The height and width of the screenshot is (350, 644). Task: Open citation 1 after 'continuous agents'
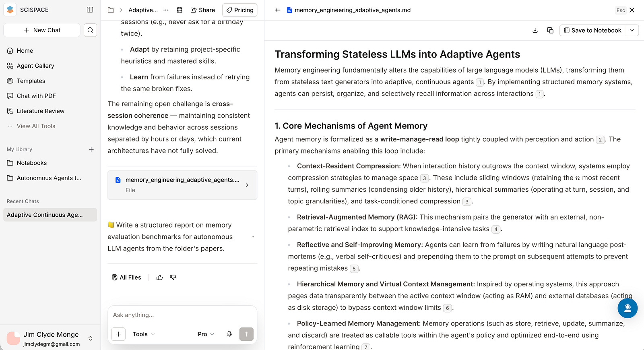click(x=480, y=82)
